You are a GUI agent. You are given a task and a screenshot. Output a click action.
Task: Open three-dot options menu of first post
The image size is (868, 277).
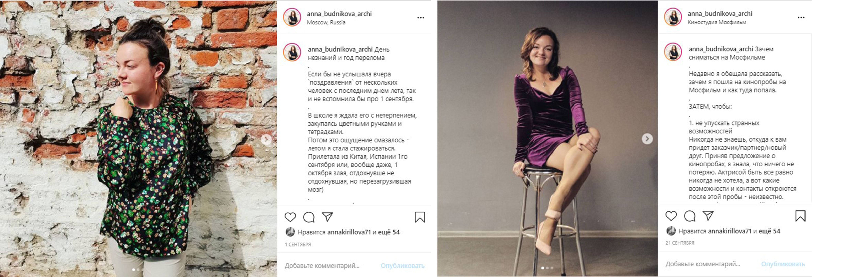(x=420, y=18)
